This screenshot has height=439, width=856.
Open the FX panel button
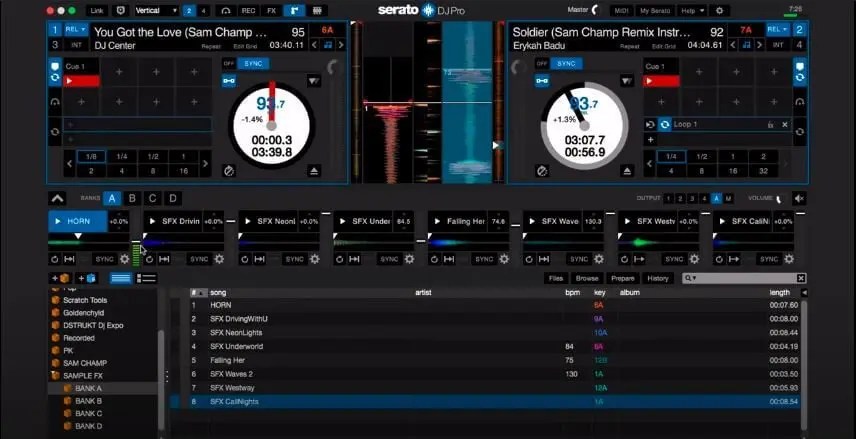click(x=271, y=10)
